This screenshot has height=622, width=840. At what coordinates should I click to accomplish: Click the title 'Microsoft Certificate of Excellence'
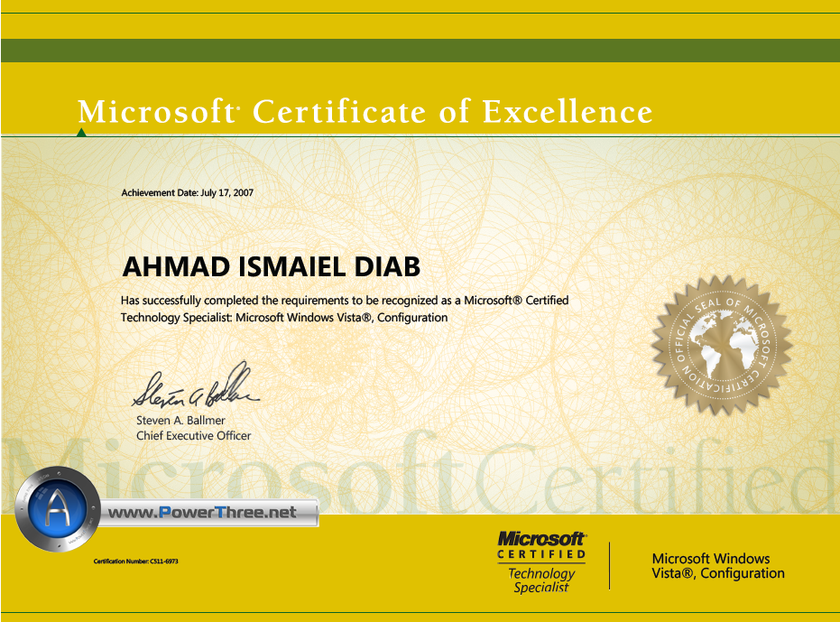click(x=365, y=112)
